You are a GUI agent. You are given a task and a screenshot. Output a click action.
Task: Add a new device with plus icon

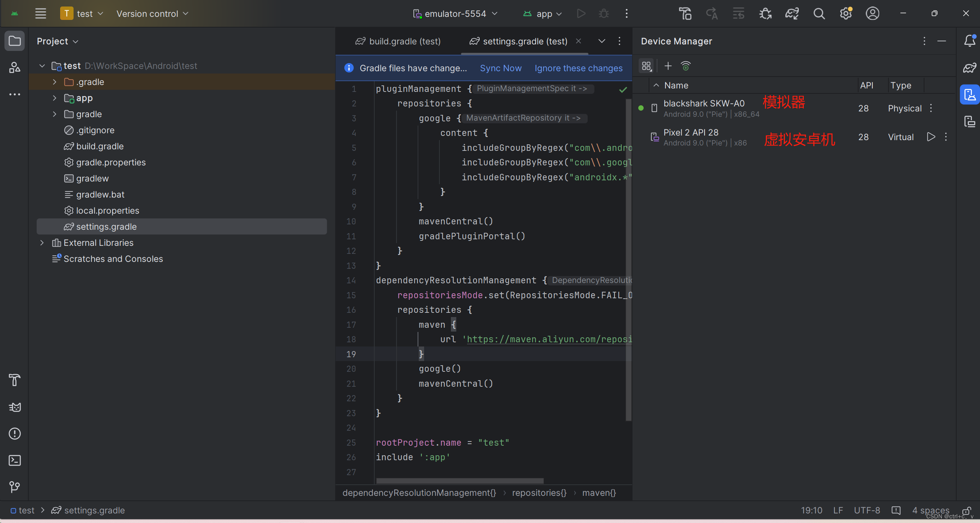tap(668, 66)
